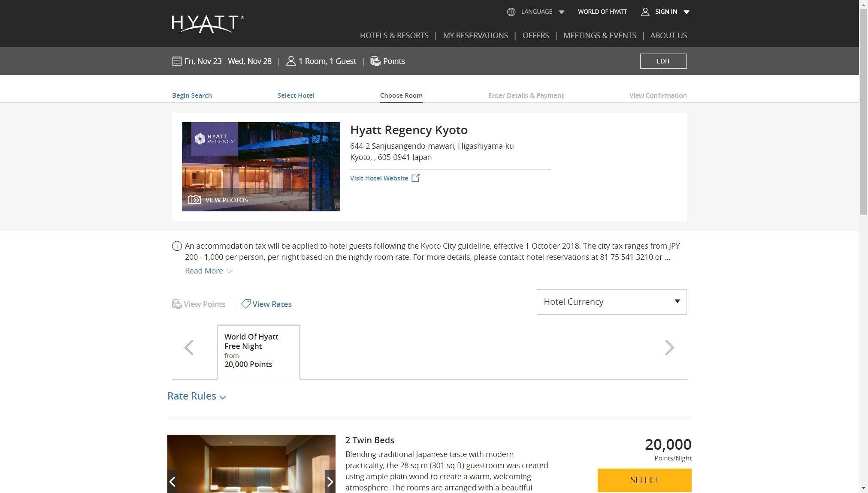Click scrollbar down arrow
This screenshot has width=868, height=493.
863,488
